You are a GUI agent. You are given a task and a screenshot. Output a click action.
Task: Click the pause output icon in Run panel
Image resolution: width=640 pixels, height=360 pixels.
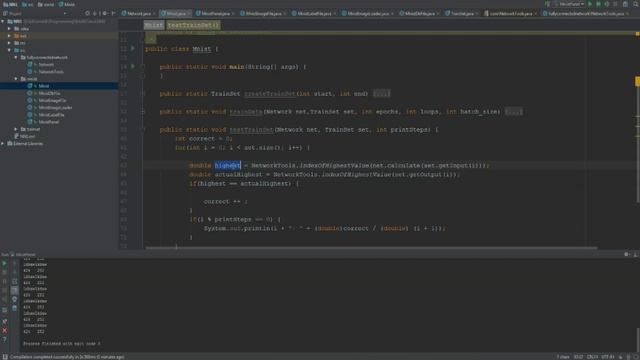4,281
